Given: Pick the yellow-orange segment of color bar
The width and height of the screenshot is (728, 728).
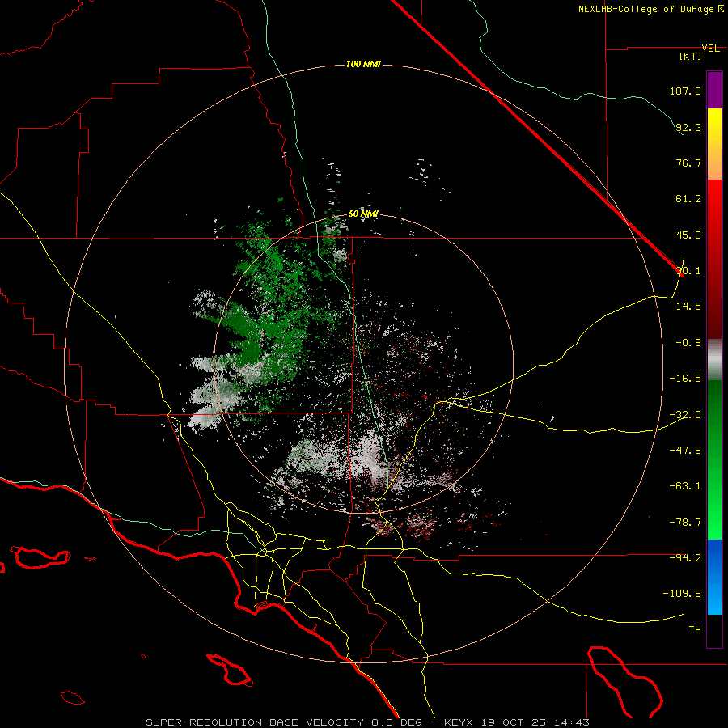Looking at the screenshot, I should pos(714,144).
